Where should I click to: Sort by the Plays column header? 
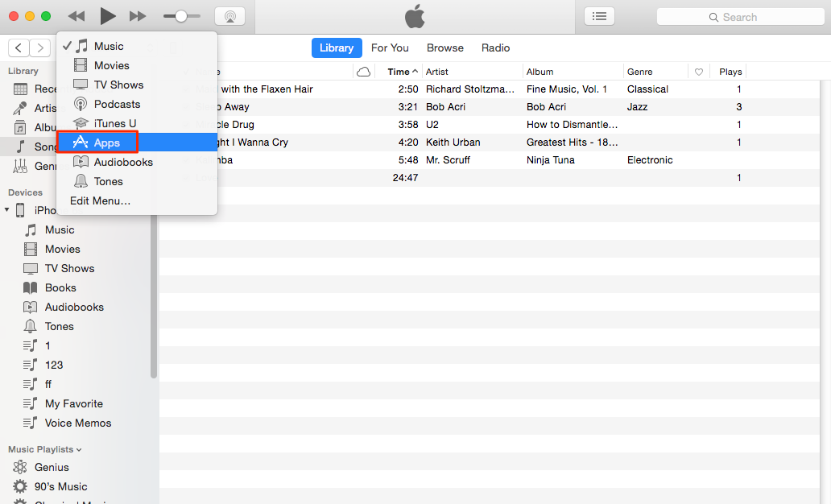click(730, 72)
